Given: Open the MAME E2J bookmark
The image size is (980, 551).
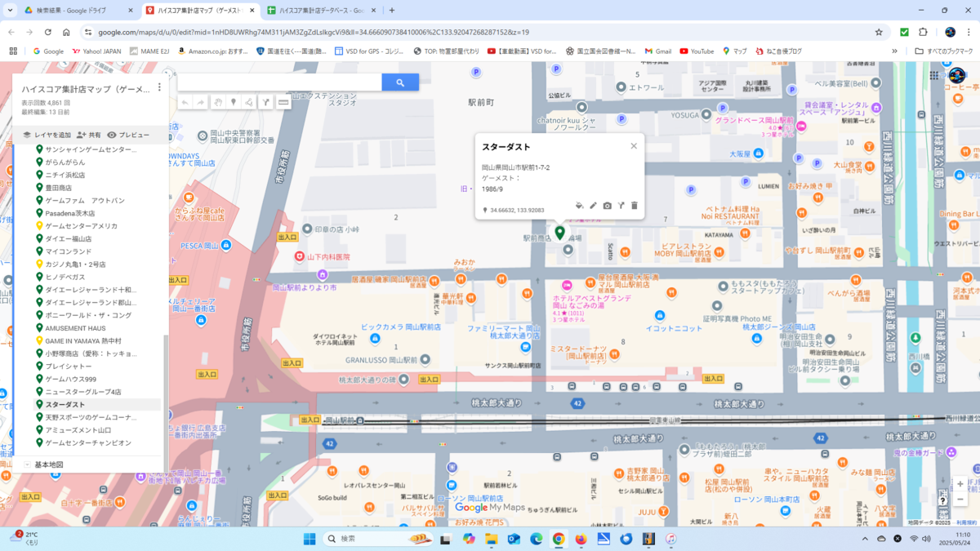Looking at the screenshot, I should point(149,51).
